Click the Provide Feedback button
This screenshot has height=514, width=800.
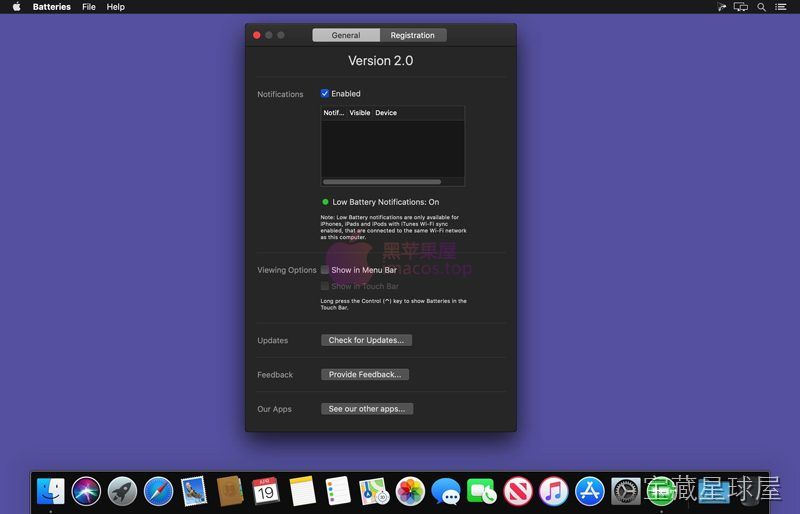[365, 375]
